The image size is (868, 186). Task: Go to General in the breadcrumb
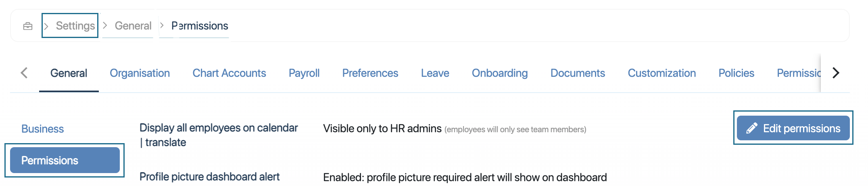133,26
